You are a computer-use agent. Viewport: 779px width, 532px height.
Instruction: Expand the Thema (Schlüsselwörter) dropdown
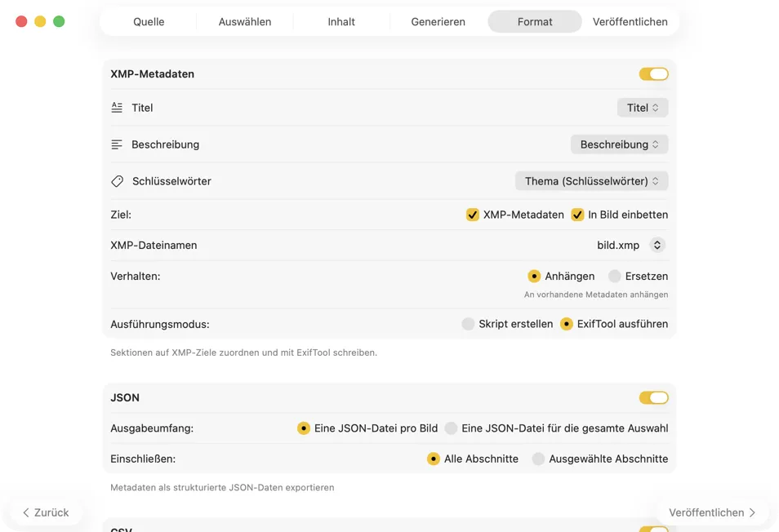(591, 181)
